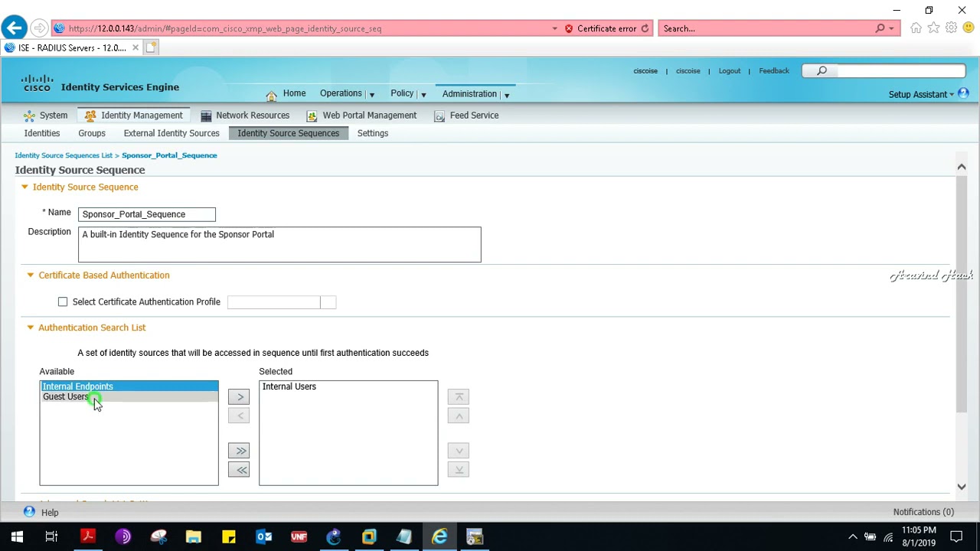Screen dimensions: 980x551
Task: Click the Certificate error warning
Action: 601,28
